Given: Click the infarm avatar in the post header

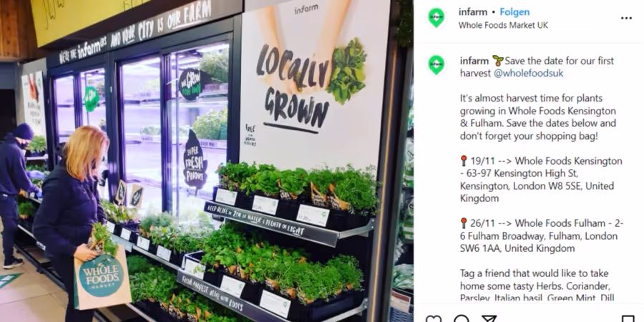Looking at the screenshot, I should click(x=436, y=18).
